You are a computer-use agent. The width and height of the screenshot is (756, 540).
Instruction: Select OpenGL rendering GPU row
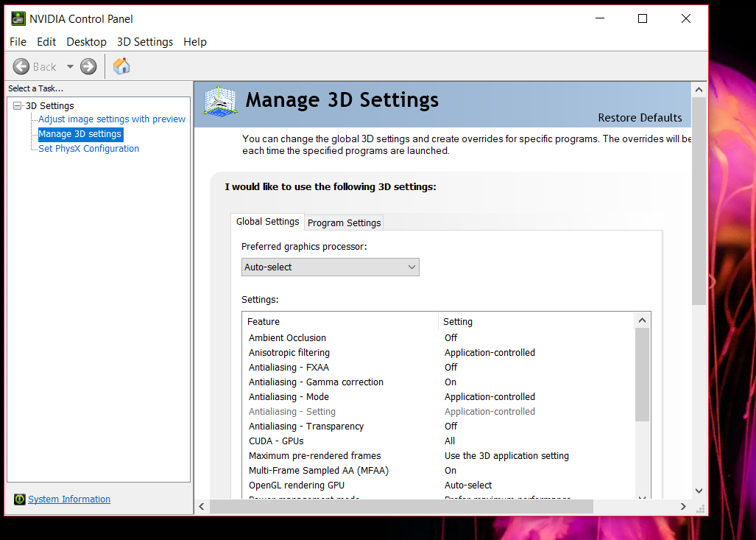coord(438,485)
